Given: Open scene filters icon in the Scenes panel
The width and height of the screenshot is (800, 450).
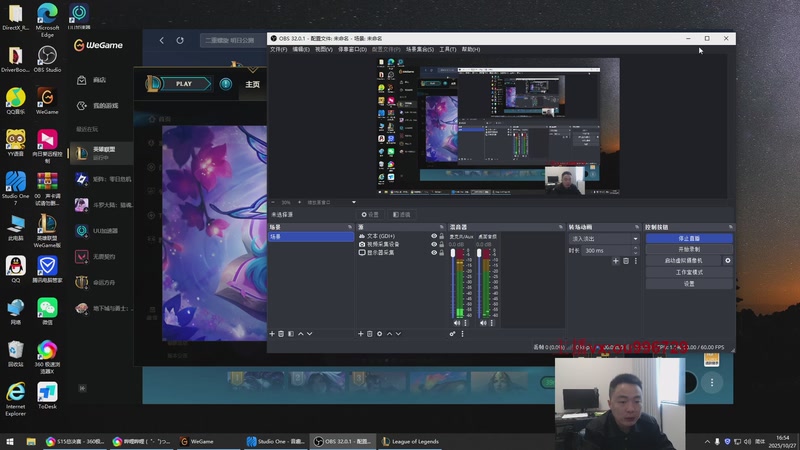Looking at the screenshot, I should 291,334.
